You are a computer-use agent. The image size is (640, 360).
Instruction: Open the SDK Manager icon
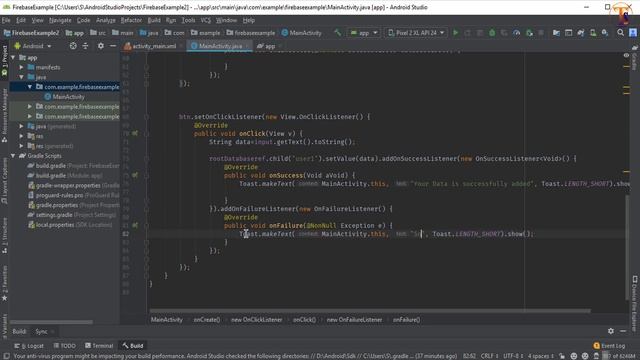pyautogui.click(x=605, y=33)
